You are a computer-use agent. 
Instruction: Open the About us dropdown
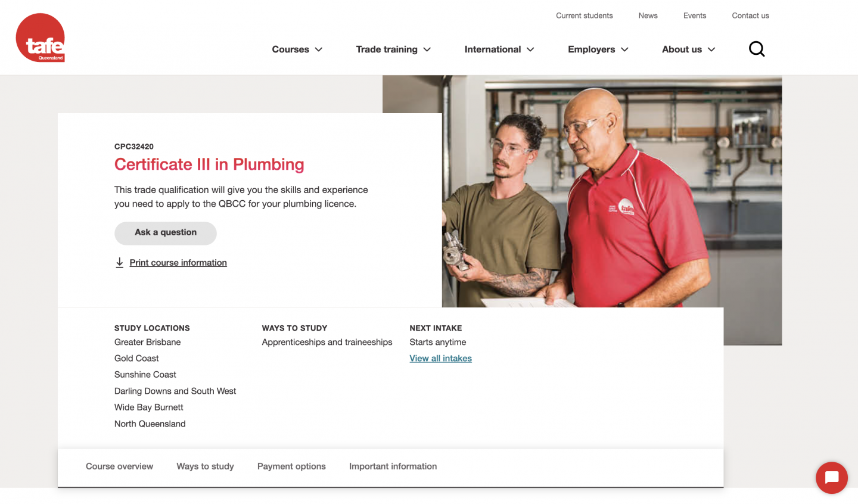(x=689, y=49)
